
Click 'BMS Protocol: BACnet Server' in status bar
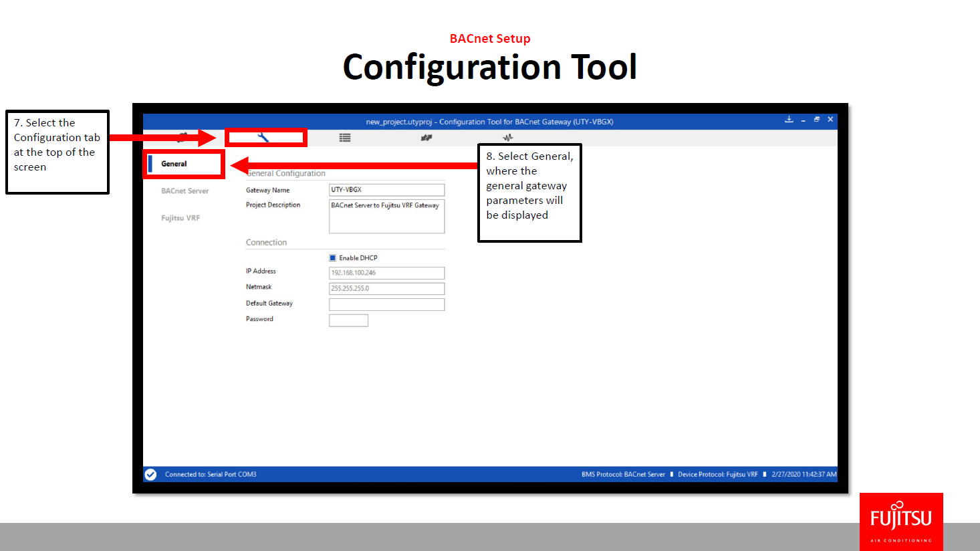[623, 474]
